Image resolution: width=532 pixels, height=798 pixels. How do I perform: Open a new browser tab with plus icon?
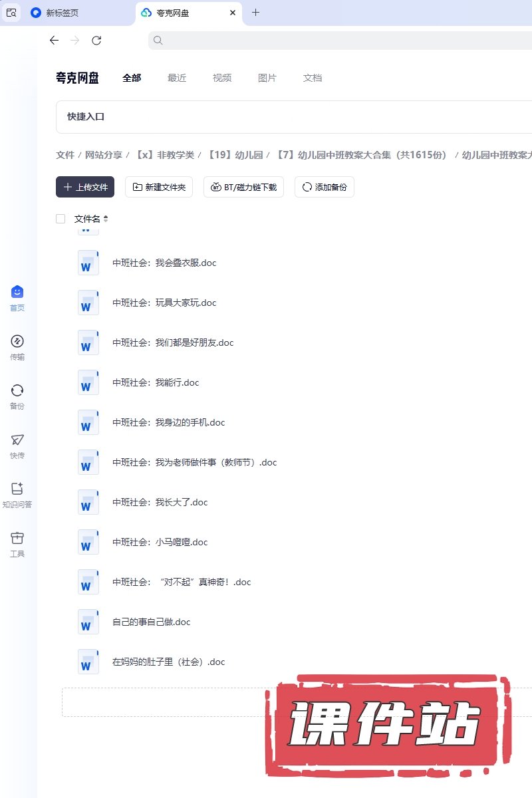click(x=256, y=13)
